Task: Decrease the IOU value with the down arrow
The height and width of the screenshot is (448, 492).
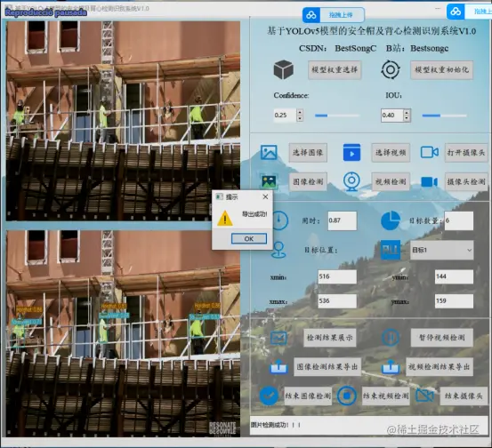Action: click(x=407, y=118)
